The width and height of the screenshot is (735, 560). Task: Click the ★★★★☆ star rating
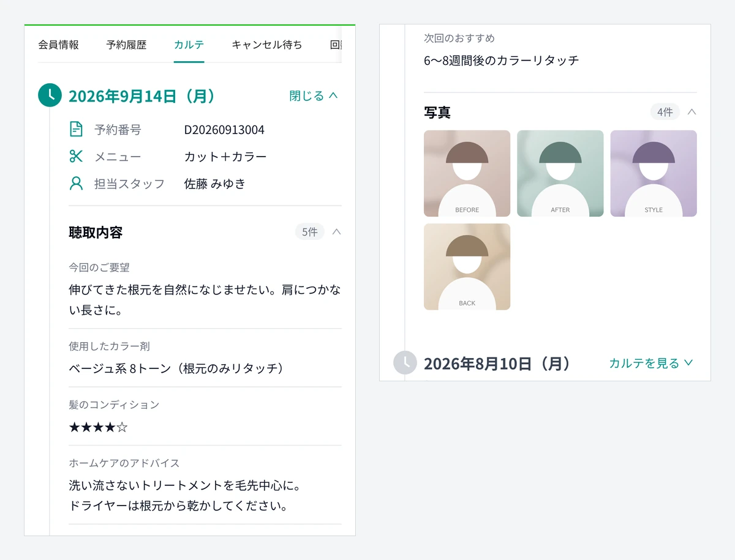click(98, 427)
